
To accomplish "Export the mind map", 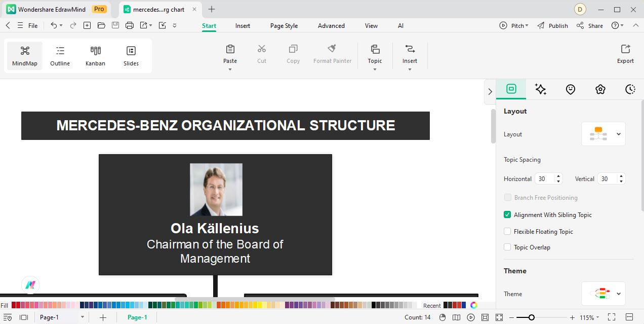I will click(x=625, y=54).
